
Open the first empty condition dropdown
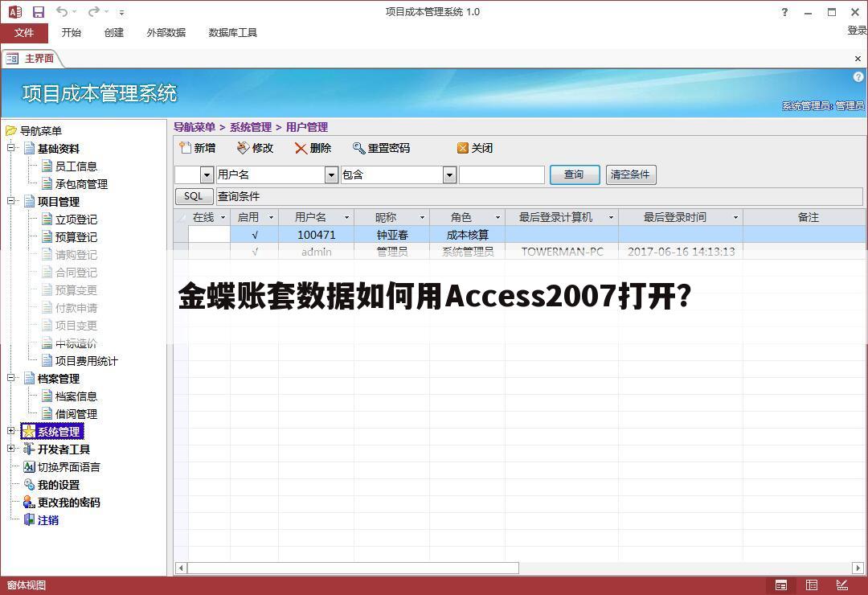tap(207, 175)
